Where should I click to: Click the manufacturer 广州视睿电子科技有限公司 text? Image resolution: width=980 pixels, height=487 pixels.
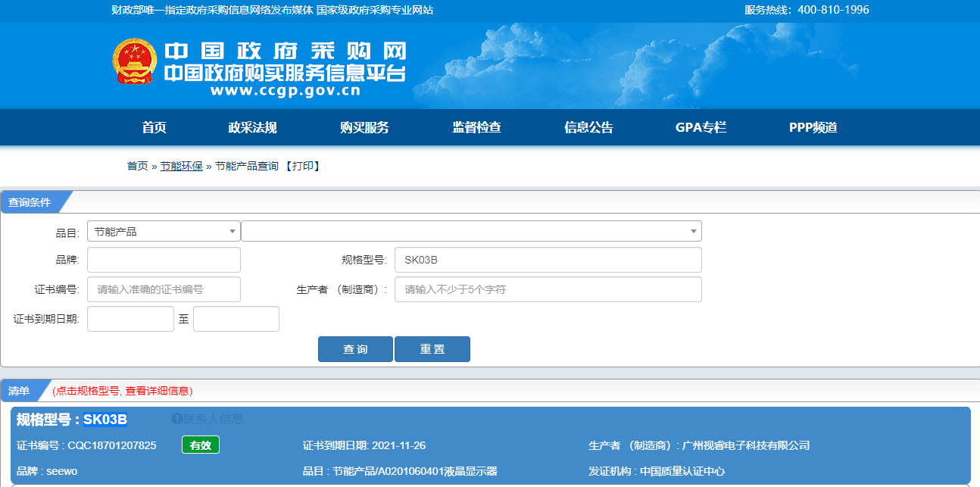pyautogui.click(x=746, y=445)
